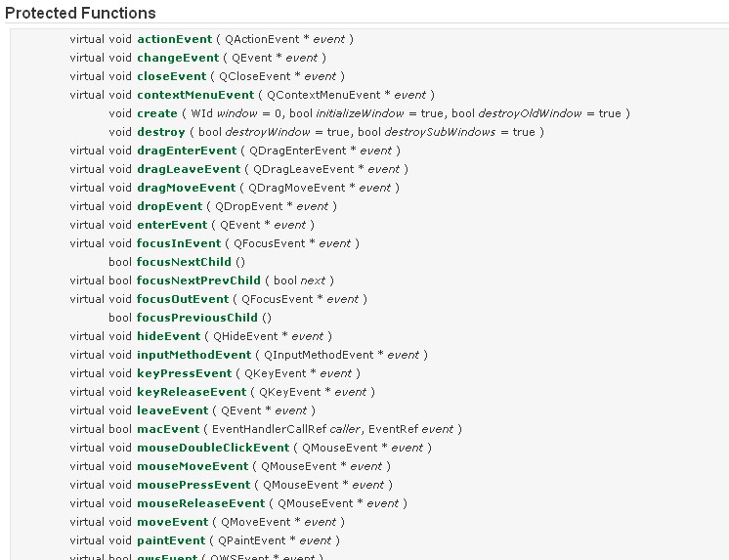This screenshot has width=729, height=560.
Task: Click the hideEvent link
Action: (168, 336)
